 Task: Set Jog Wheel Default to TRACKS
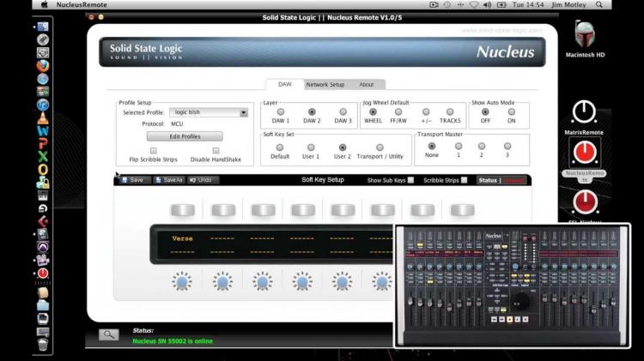click(x=450, y=112)
